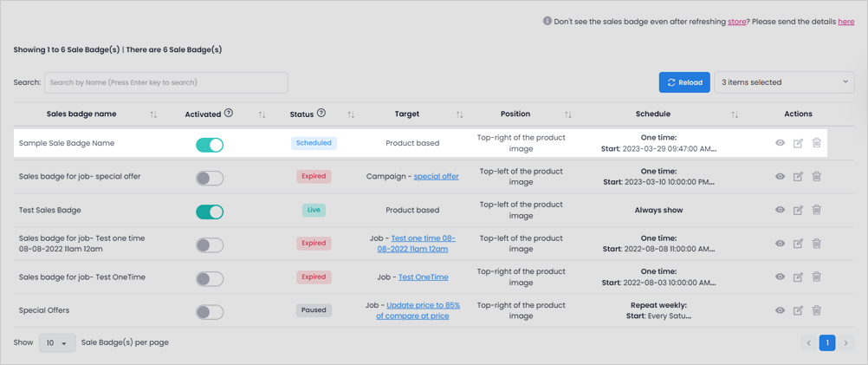
Task: Follow the 'here' link to send details
Action: 846,22
